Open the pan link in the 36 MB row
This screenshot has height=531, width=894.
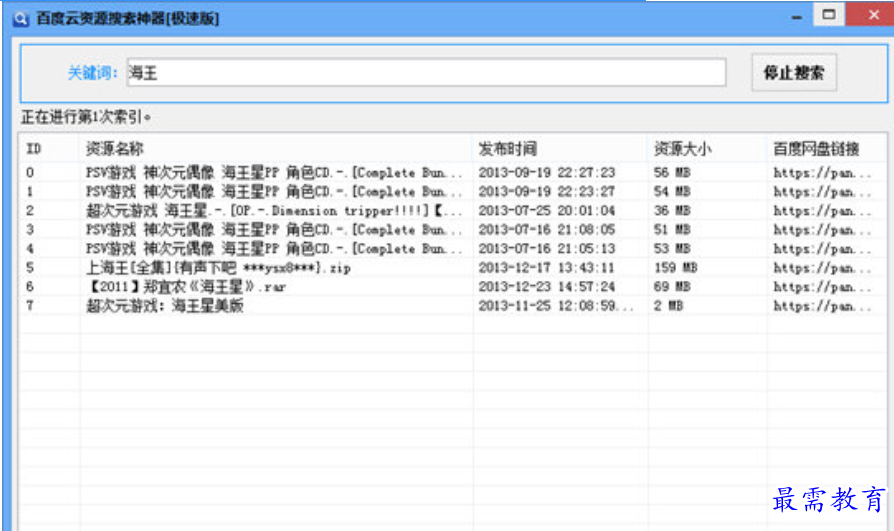[822, 210]
